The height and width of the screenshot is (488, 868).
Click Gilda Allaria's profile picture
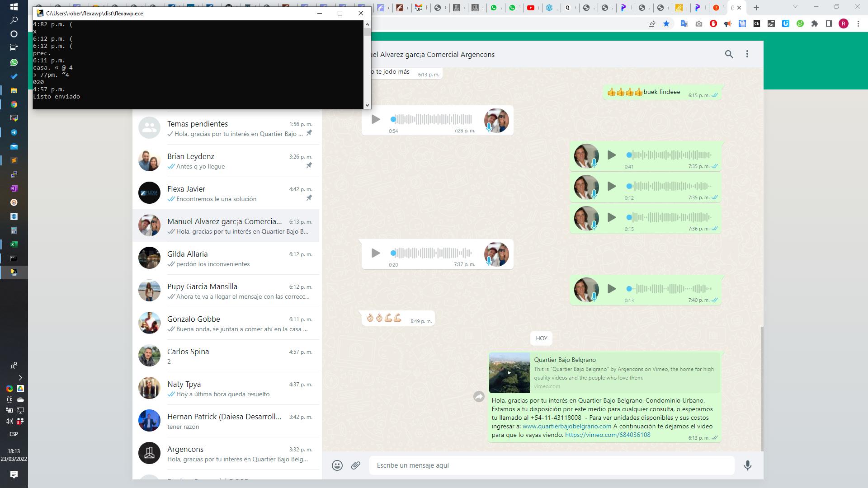point(149,258)
